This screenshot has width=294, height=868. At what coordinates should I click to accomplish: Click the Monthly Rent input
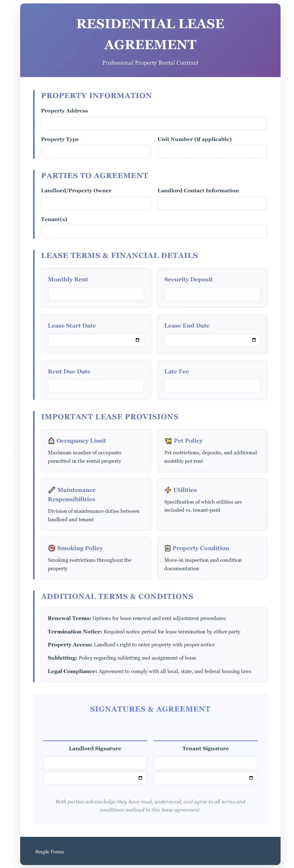96,294
